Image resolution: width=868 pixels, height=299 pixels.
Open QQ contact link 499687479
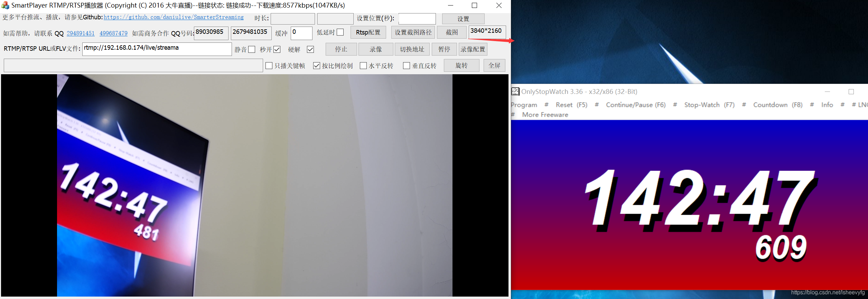click(x=113, y=33)
